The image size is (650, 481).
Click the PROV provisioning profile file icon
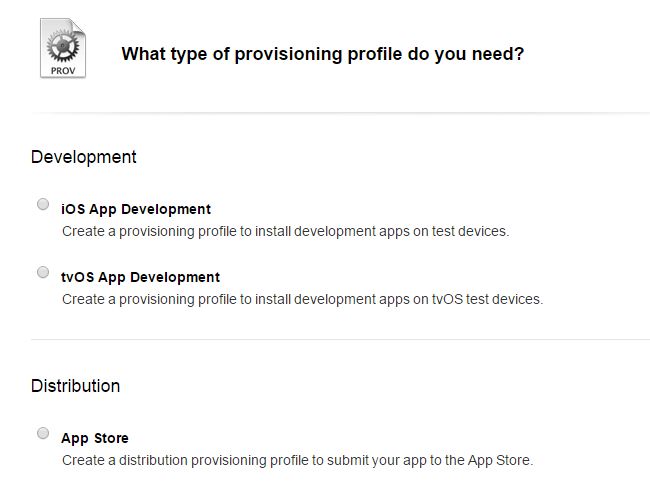point(63,50)
